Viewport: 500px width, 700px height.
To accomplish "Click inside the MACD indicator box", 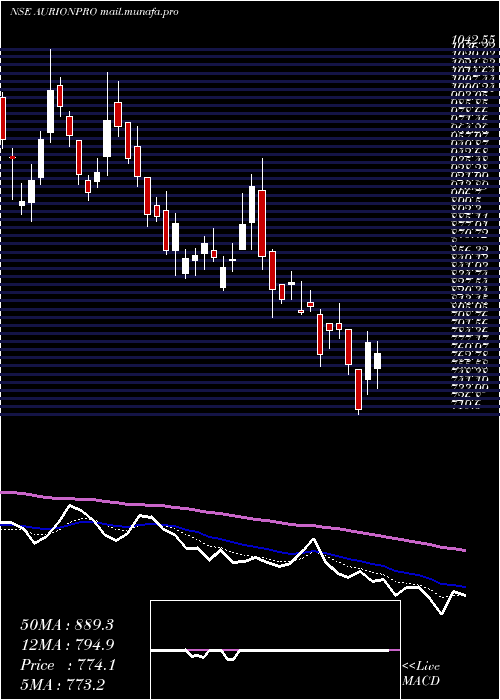I will [275, 650].
